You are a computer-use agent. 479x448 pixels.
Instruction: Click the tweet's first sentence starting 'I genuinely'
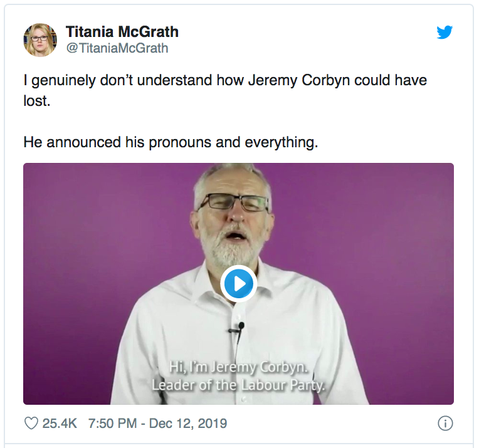(225, 90)
